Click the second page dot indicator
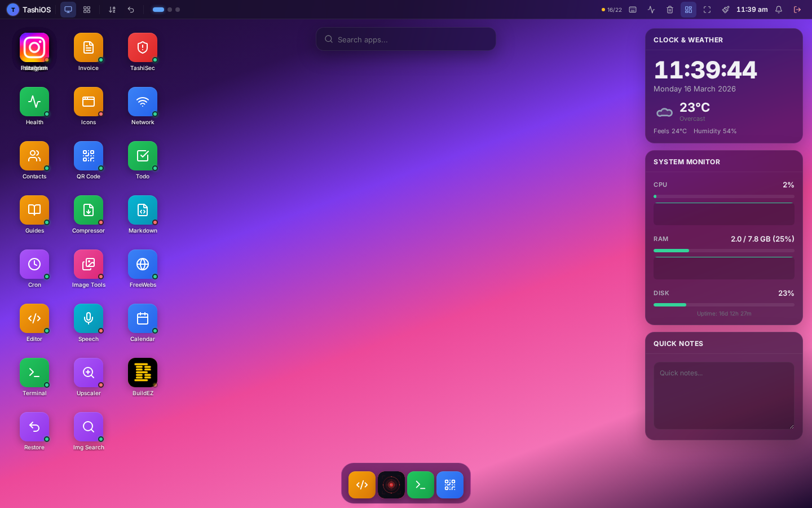 [x=171, y=10]
